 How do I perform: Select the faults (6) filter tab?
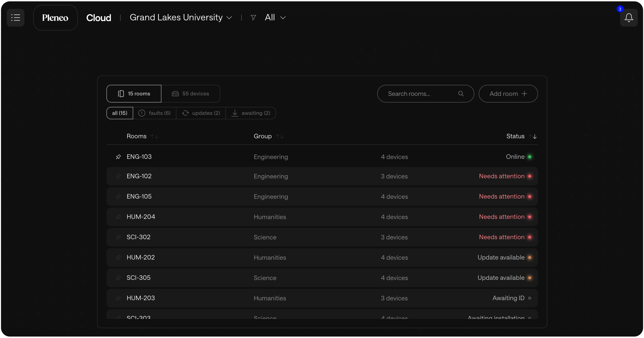(x=155, y=113)
